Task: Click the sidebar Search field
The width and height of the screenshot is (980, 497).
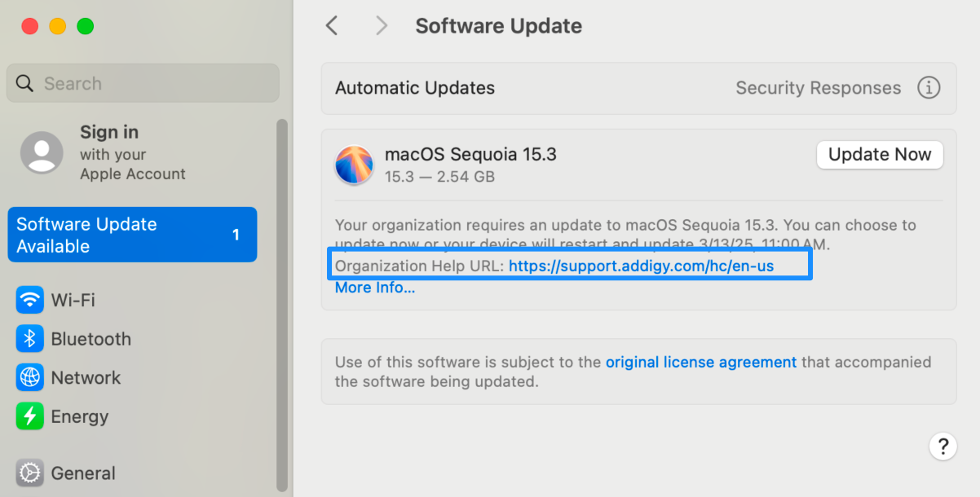Action: tap(143, 83)
